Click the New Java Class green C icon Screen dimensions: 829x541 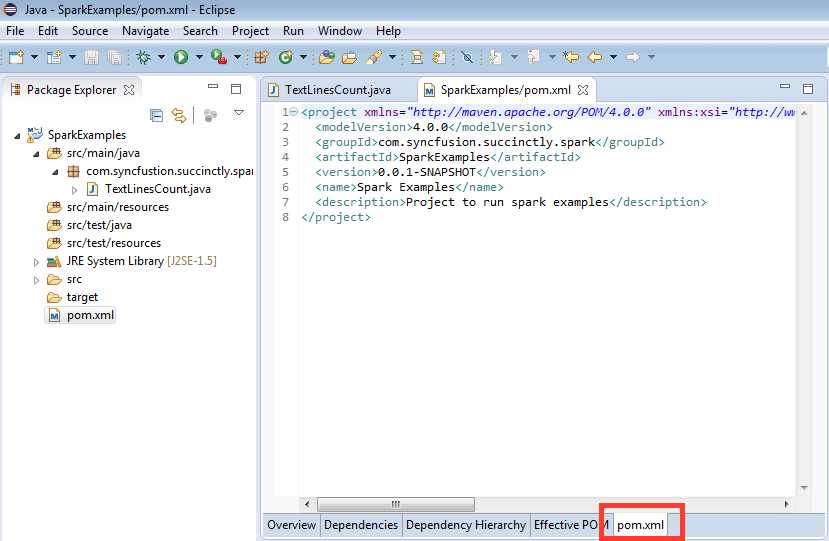click(x=286, y=57)
